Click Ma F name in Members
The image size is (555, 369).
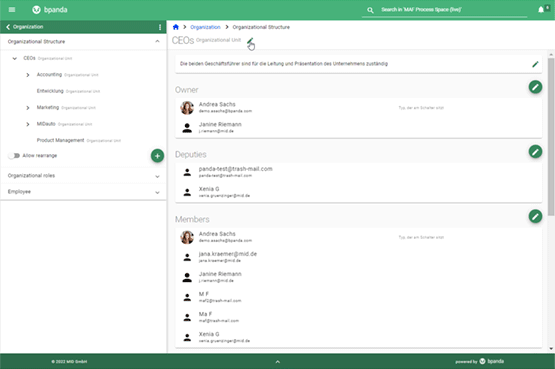coord(205,314)
